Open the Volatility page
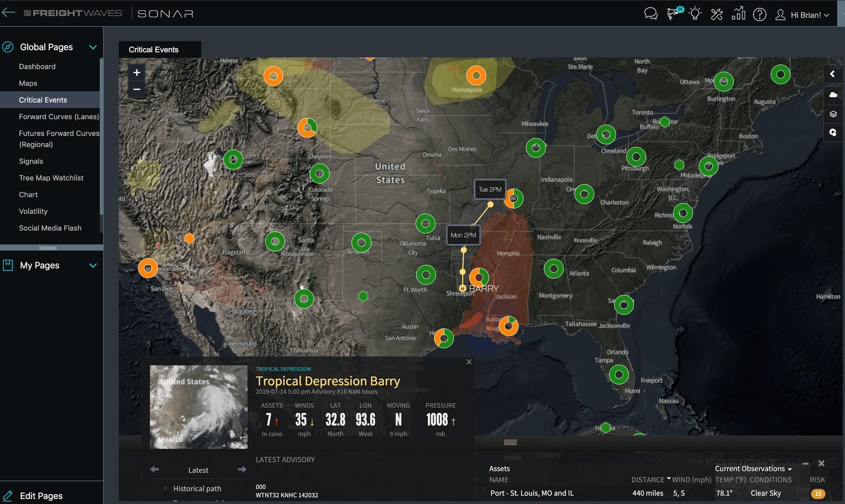 coord(33,212)
